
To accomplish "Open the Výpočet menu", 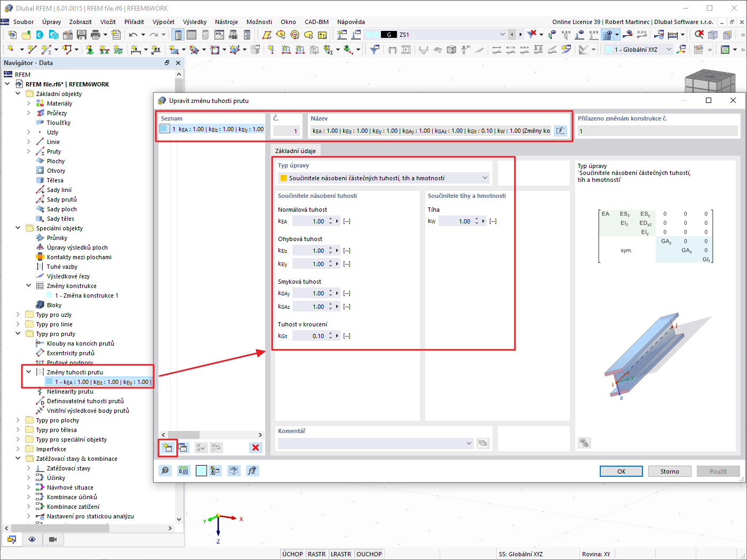I will 164,22.
